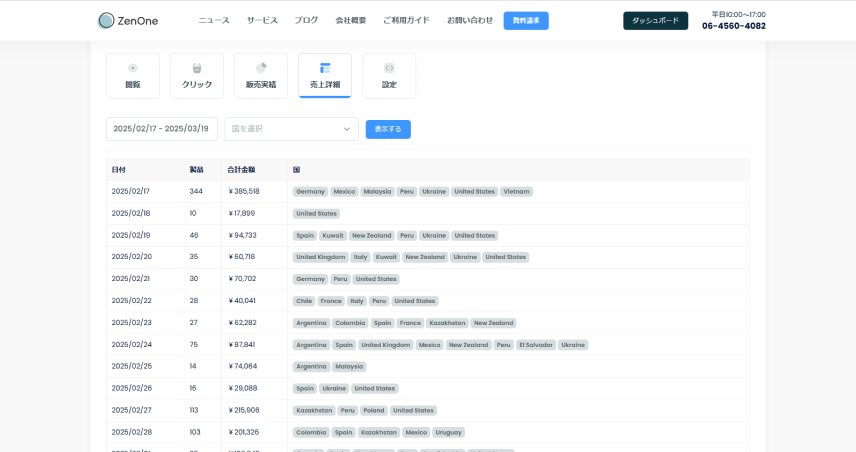Expand the 国を選択 dropdown chevron
Screen dimensions: 856x452
point(347,129)
